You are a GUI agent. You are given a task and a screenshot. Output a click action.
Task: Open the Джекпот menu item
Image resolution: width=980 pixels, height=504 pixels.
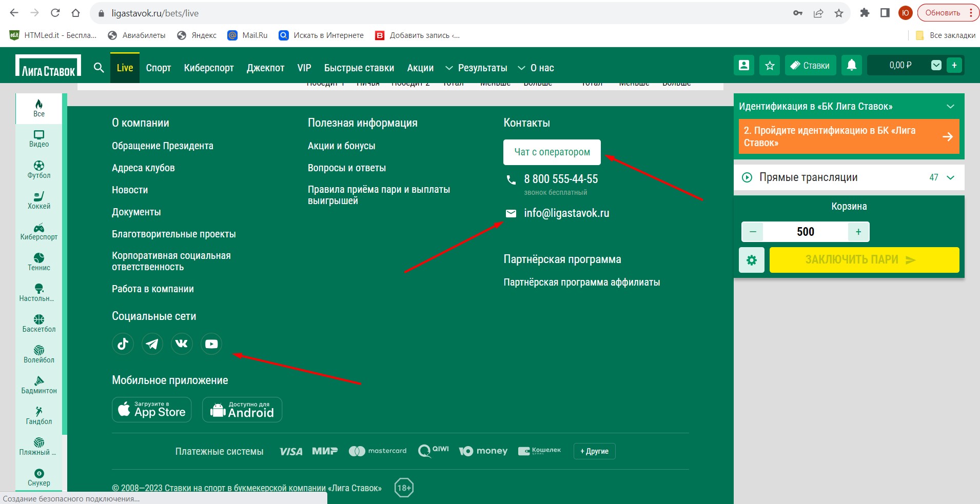[265, 68]
